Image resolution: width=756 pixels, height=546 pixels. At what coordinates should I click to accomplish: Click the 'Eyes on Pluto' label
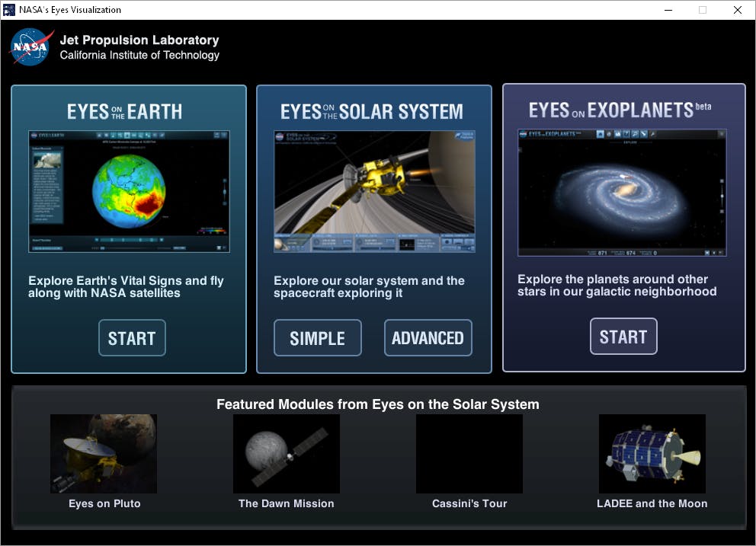104,503
